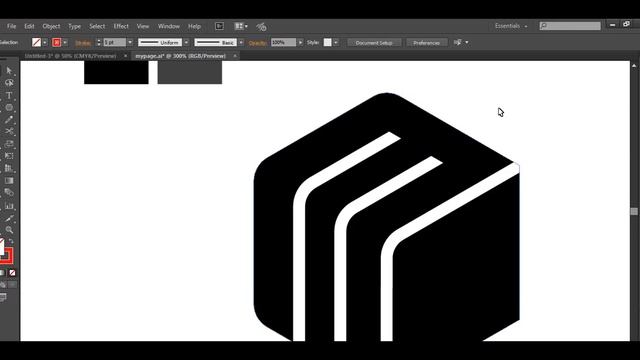This screenshot has width=640, height=360.
Task: Open the Style dropdown arrow
Action: point(336,42)
